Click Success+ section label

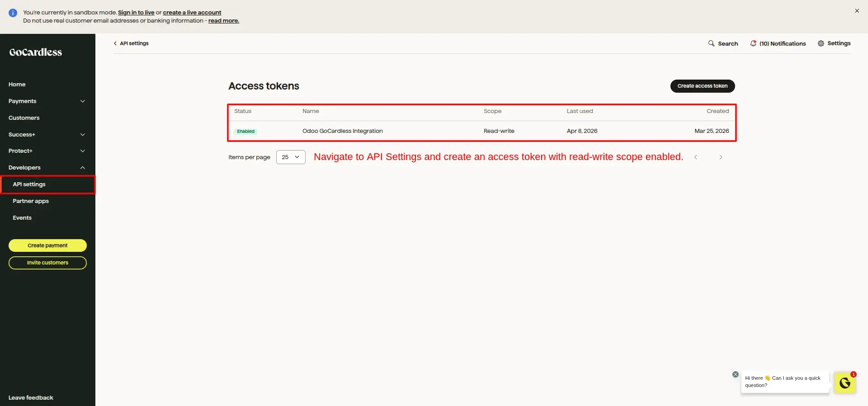(22, 135)
